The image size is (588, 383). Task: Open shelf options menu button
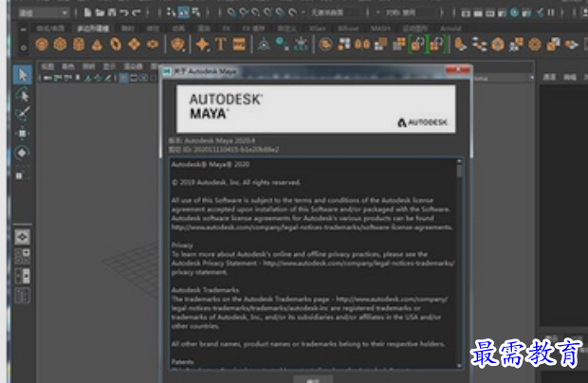click(x=24, y=29)
